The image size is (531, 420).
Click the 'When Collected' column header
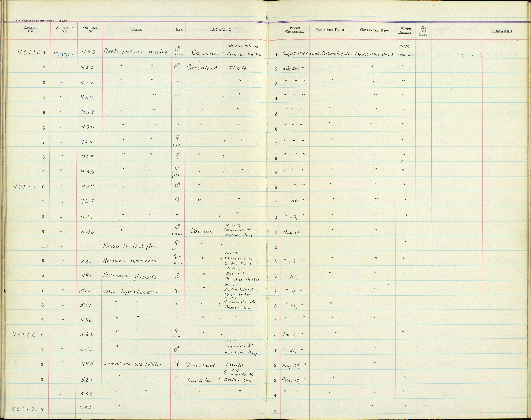point(295,30)
